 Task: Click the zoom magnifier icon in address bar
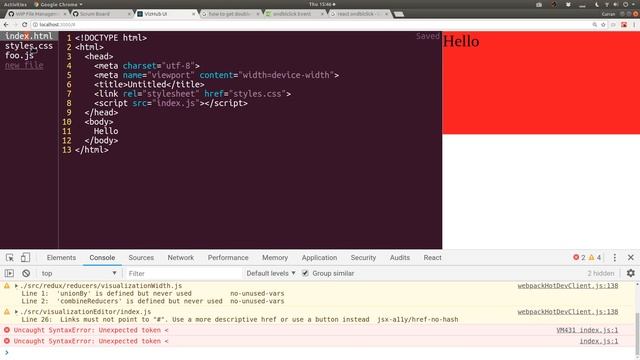594,25
